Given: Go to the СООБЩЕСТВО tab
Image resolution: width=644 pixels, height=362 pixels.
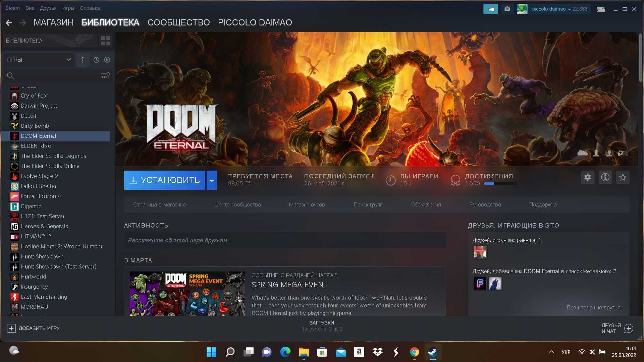Looking at the screenshot, I should [x=178, y=22].
